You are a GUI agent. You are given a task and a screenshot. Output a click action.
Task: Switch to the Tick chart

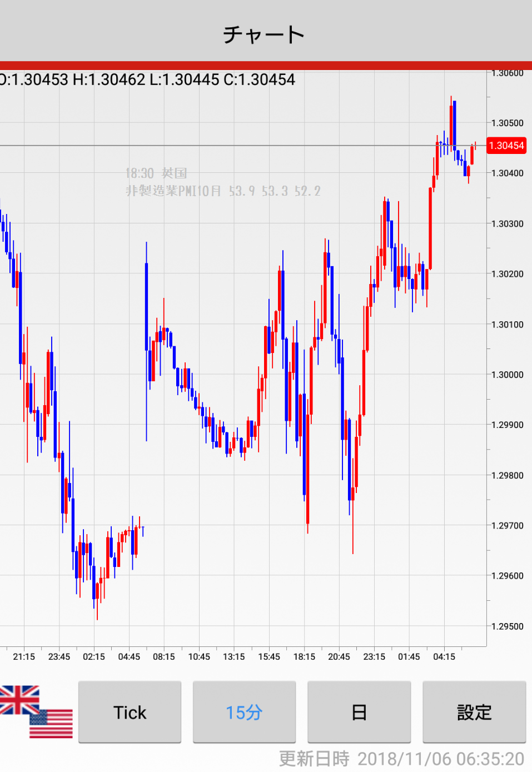[x=130, y=712]
